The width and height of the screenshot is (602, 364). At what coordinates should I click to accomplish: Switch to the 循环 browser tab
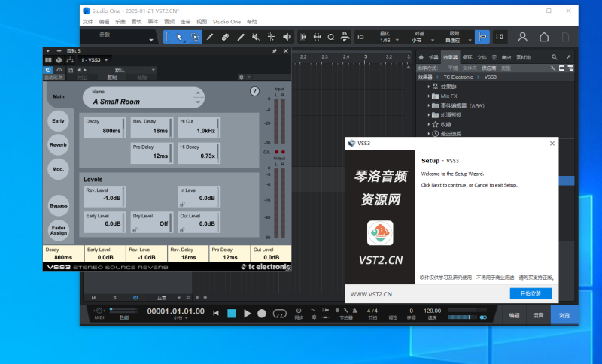click(467, 57)
